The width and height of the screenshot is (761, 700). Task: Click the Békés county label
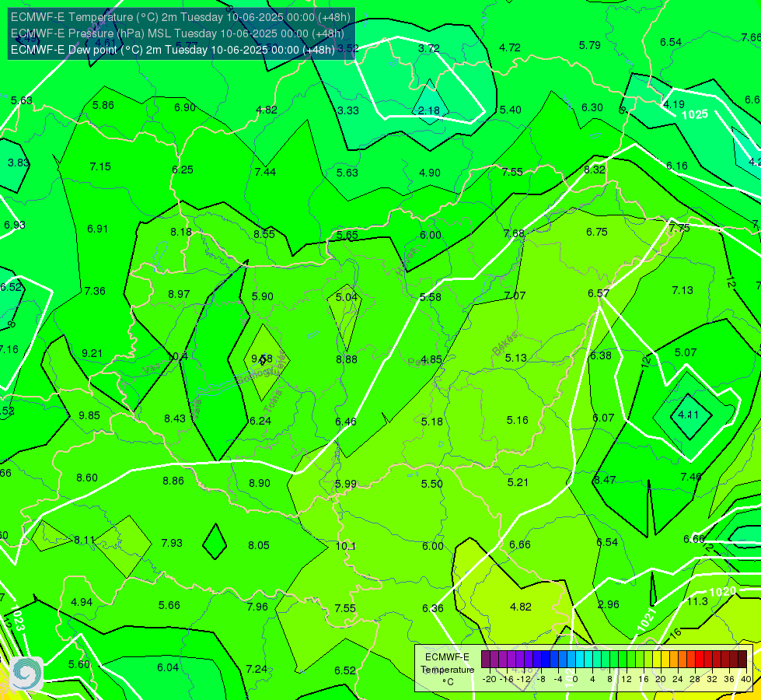tap(505, 344)
